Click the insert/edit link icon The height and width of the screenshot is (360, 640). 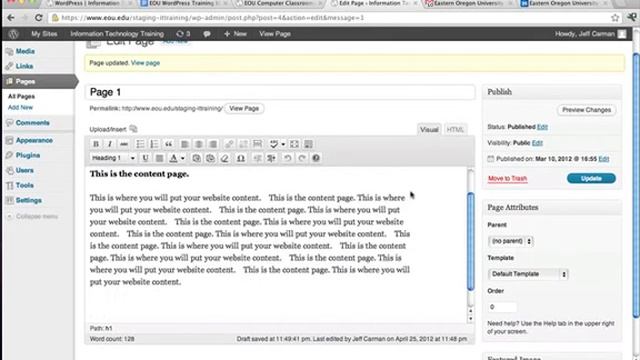tap(229, 144)
